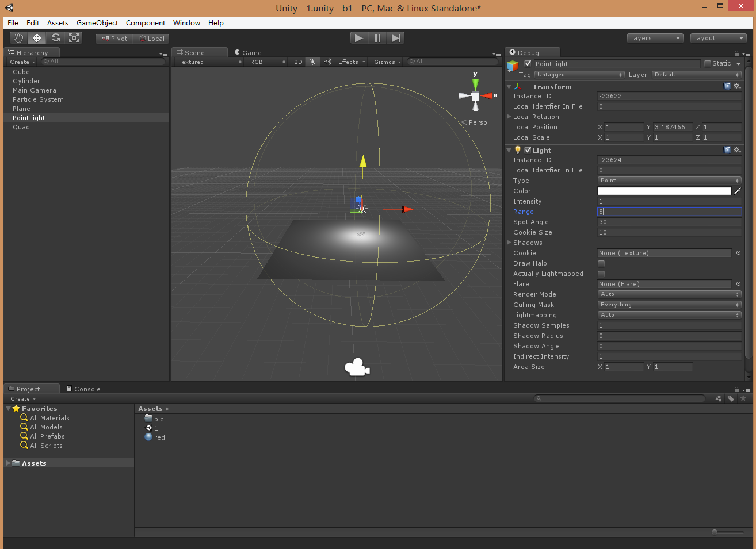756x549 pixels.
Task: Open Transform component help icon
Action: (727, 86)
